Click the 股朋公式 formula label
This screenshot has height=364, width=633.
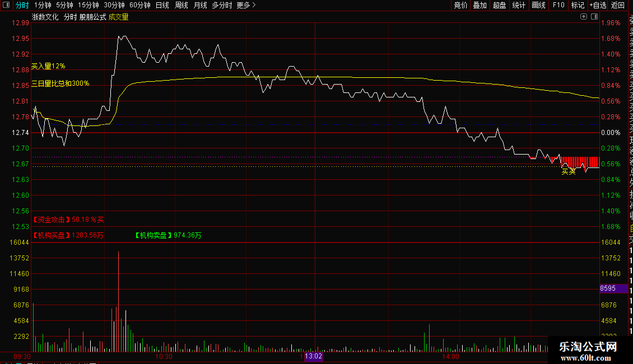(93, 17)
